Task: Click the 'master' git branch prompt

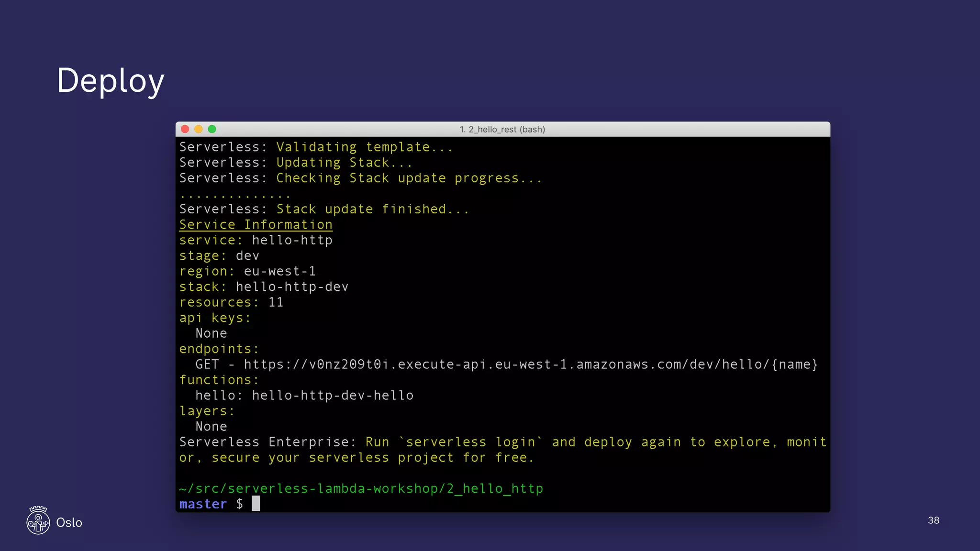Action: coord(203,504)
